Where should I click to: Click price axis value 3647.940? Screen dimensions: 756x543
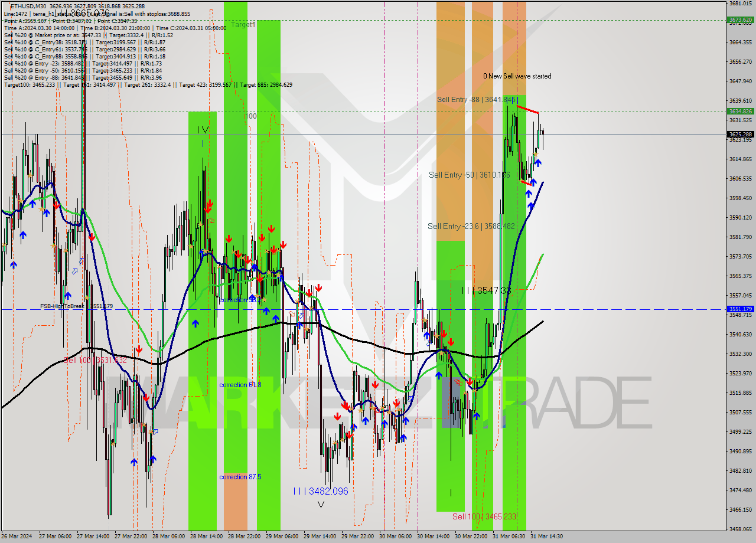pos(741,81)
